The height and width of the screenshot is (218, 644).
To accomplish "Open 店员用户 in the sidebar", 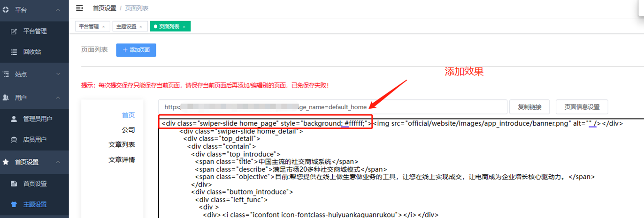I will tap(34, 140).
